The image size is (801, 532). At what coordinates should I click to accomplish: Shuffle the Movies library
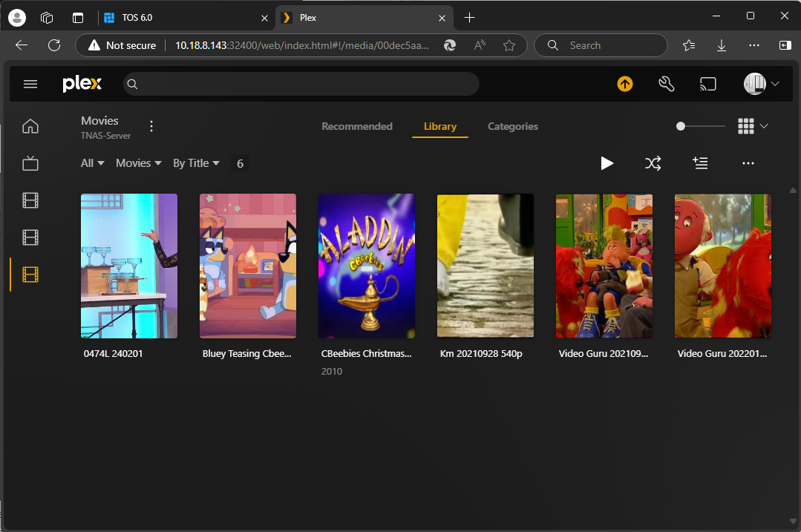[653, 163]
